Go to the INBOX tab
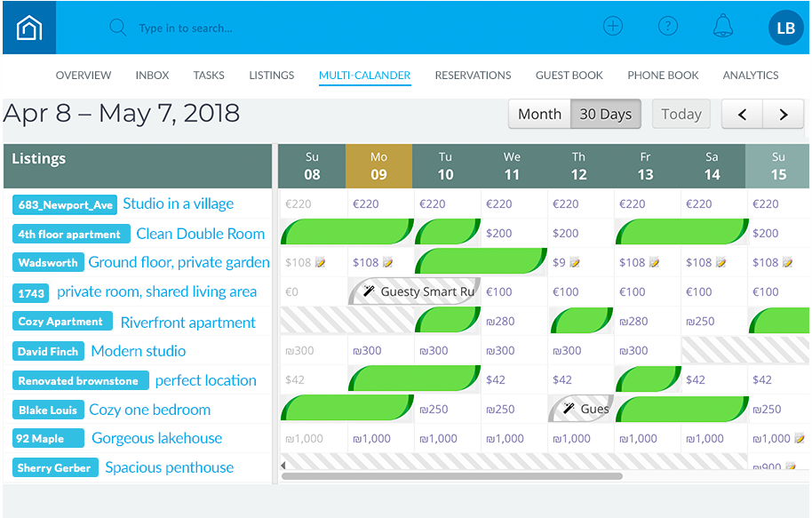The image size is (812, 518). point(152,76)
